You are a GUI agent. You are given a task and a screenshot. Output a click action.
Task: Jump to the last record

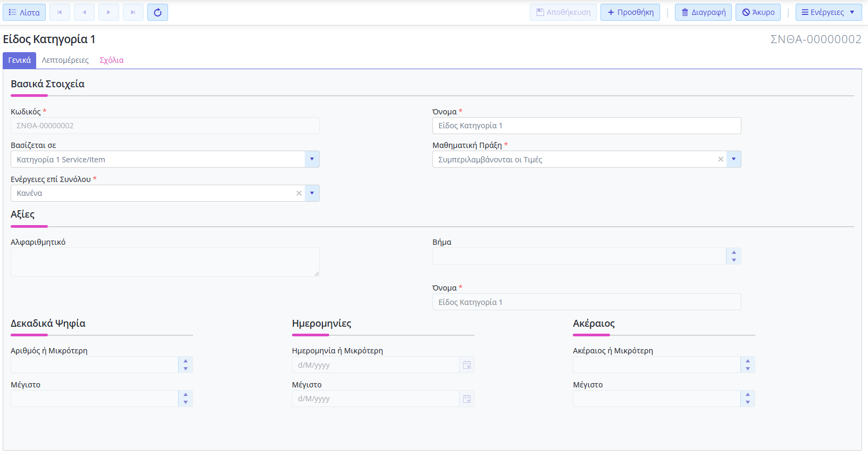[x=133, y=12]
